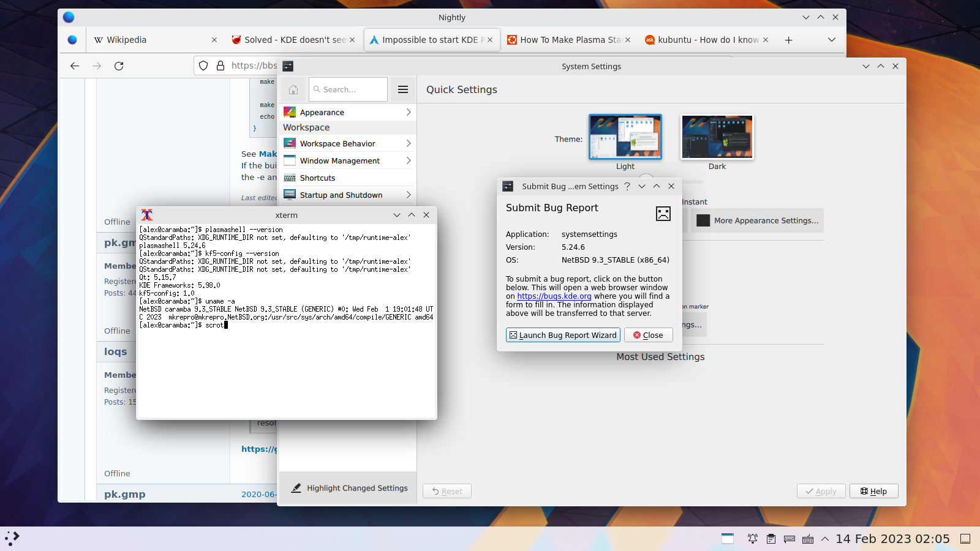Open the System Settings hamburger menu
Viewport: 980px width, 551px height.
(403, 89)
